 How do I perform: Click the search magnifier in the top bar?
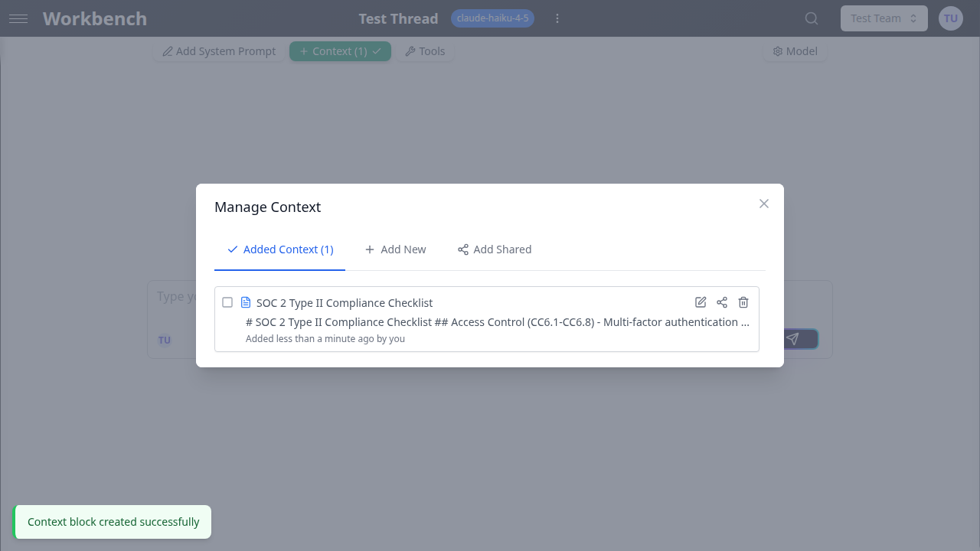(x=811, y=18)
